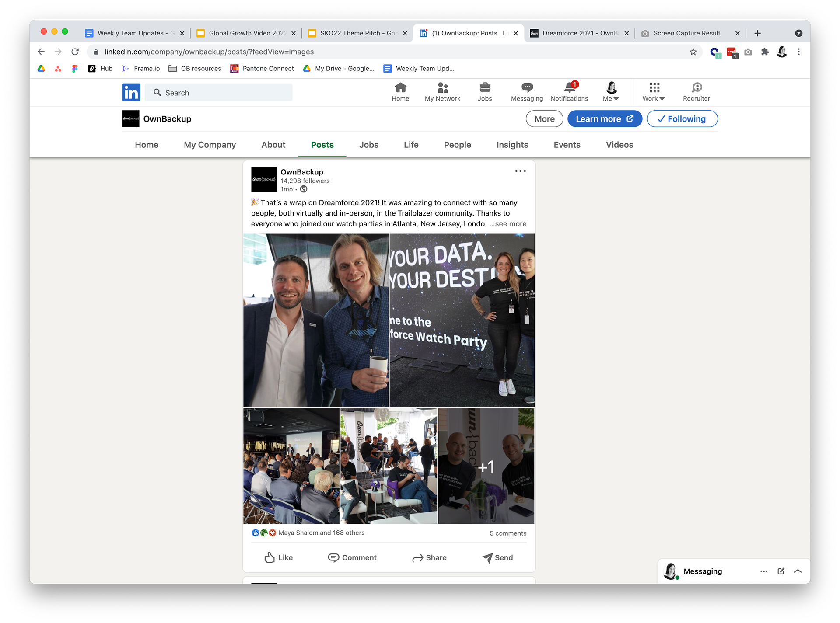Click the site lock icon in address bar
This screenshot has height=623, width=840.
coord(96,52)
